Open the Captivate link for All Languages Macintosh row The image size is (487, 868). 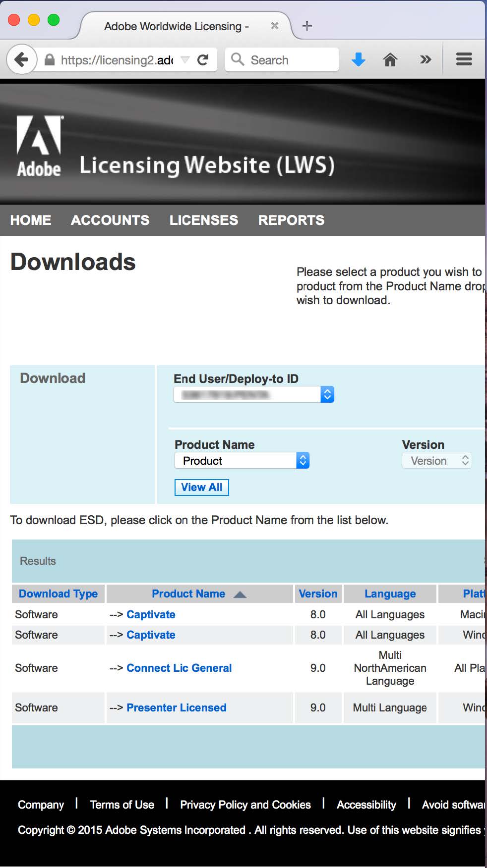(x=151, y=614)
